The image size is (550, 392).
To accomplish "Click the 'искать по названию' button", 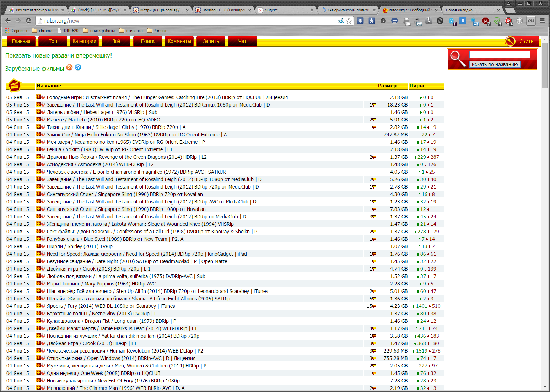I will click(x=495, y=64).
